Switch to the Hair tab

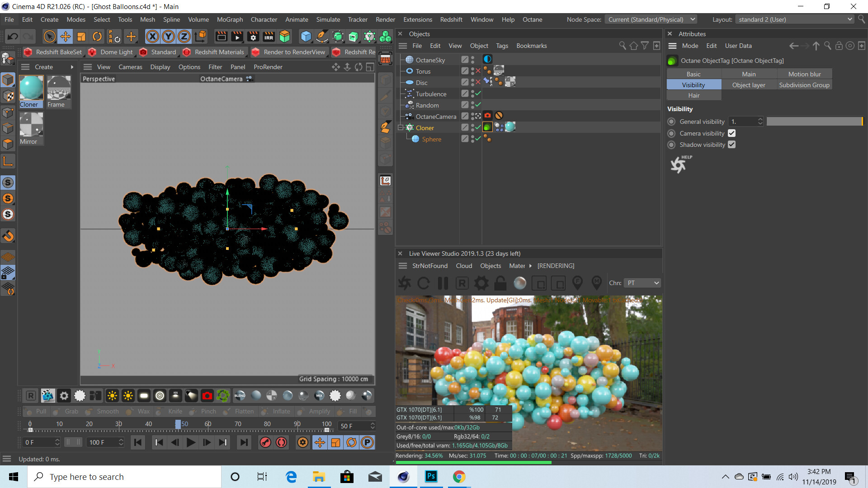[694, 95]
